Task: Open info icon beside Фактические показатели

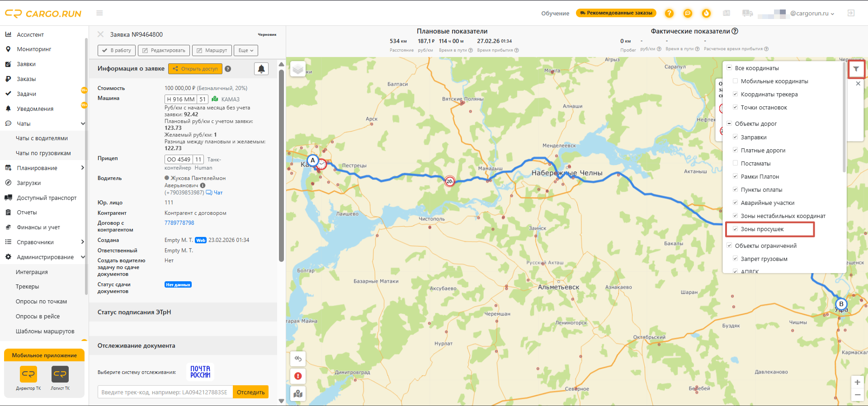Action: (735, 31)
